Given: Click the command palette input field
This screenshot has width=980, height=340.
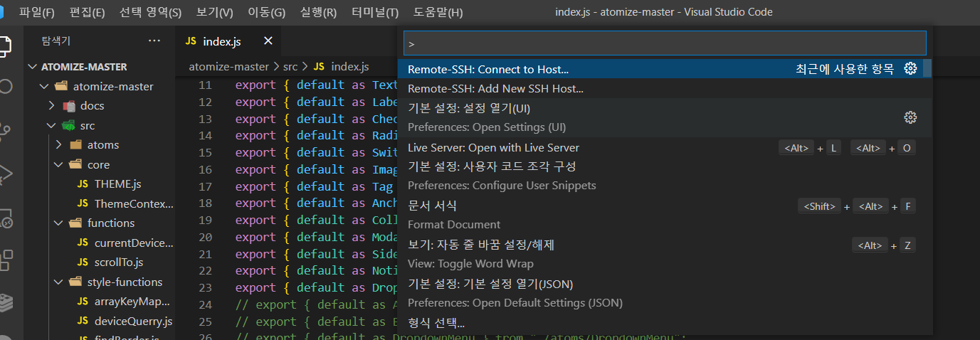Looking at the screenshot, I should [665, 43].
